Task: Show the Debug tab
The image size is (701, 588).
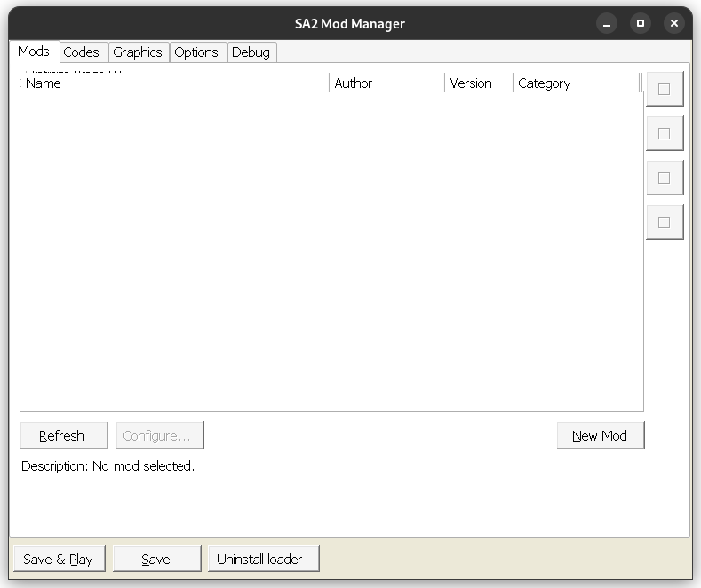Action: click(251, 52)
